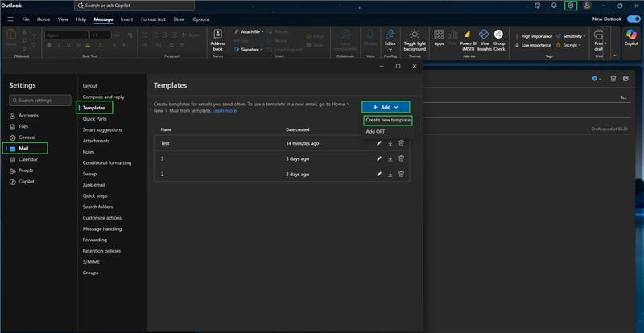Download the Test template
The height and width of the screenshot is (333, 644).
tap(390, 143)
